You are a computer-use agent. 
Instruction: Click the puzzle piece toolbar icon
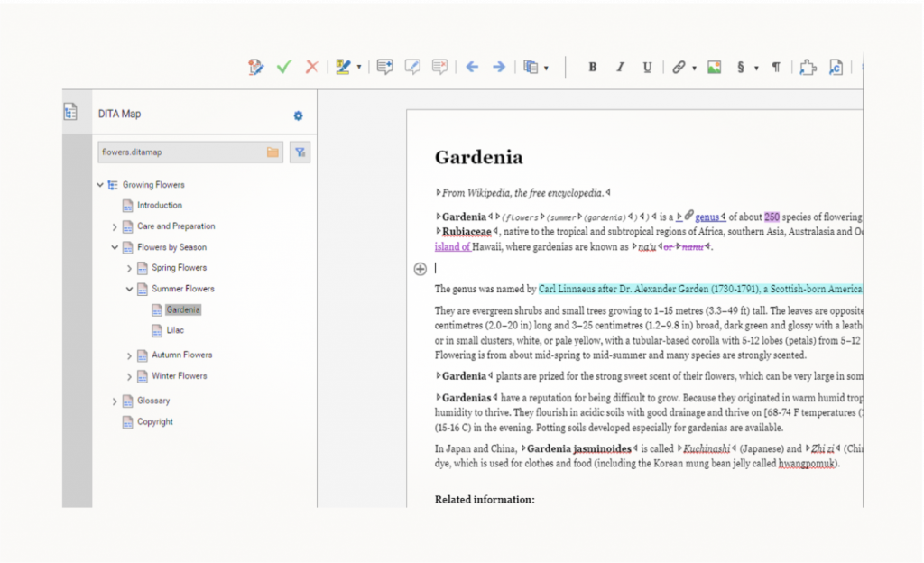click(x=808, y=67)
